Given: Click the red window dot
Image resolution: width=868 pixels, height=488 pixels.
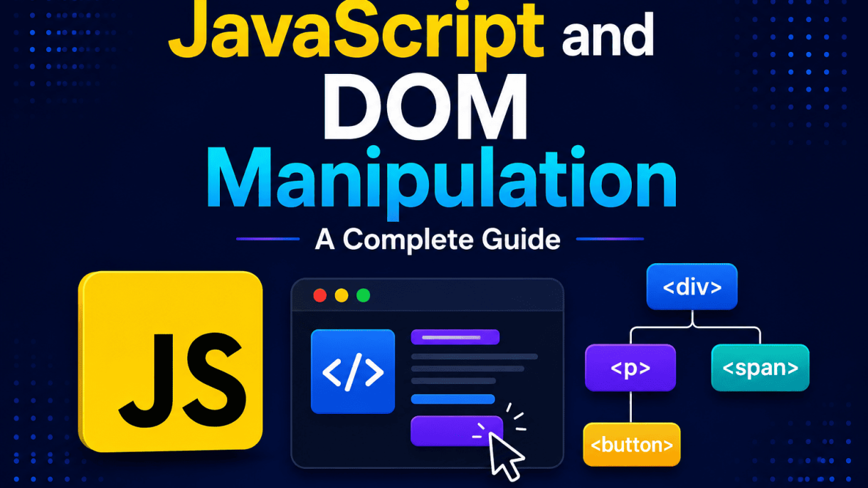Looking at the screenshot, I should (x=320, y=295).
